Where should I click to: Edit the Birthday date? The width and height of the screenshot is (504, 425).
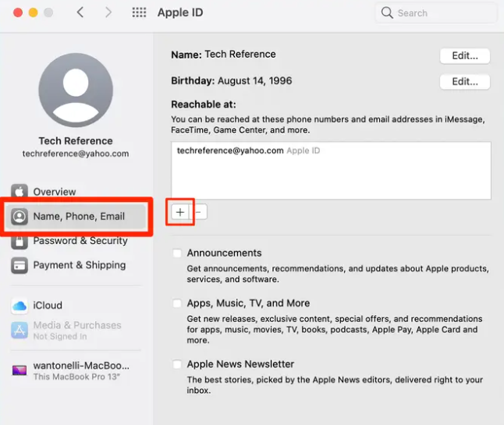(465, 82)
